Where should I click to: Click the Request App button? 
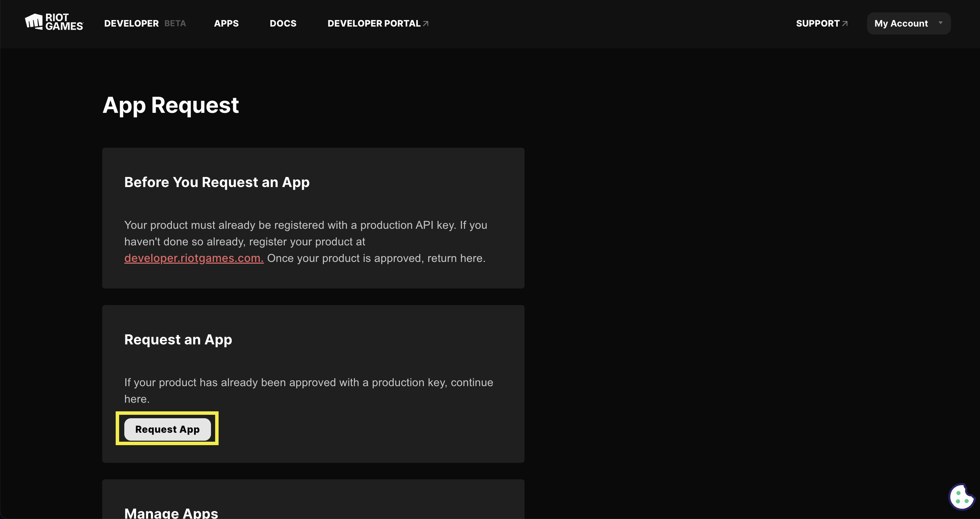[167, 429]
